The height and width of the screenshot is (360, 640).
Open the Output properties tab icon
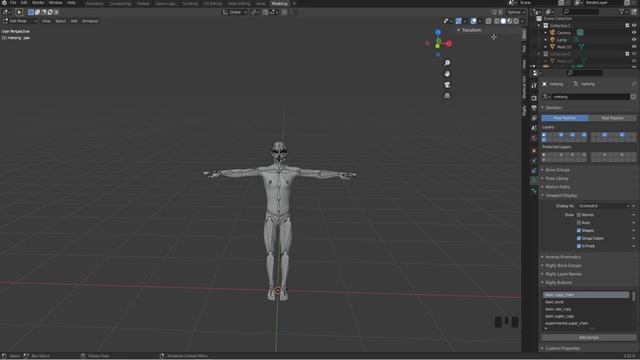(x=534, y=108)
